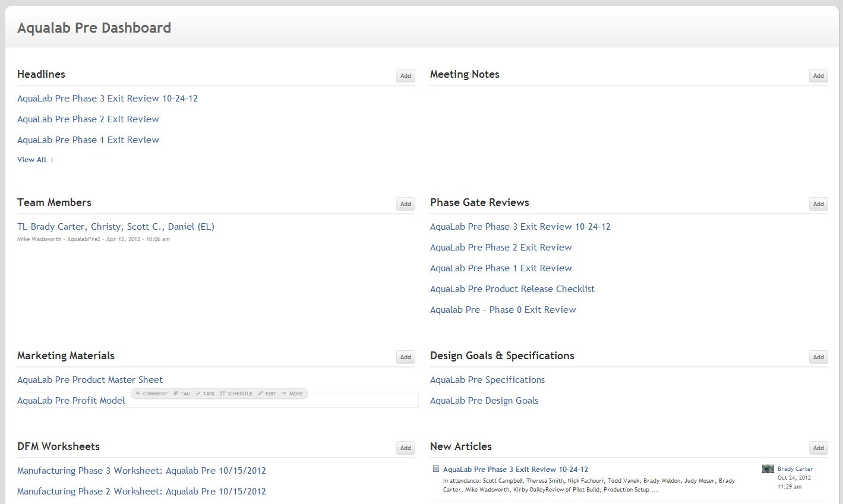
Task: Click Add for Phase Gate Reviews
Action: pos(818,204)
